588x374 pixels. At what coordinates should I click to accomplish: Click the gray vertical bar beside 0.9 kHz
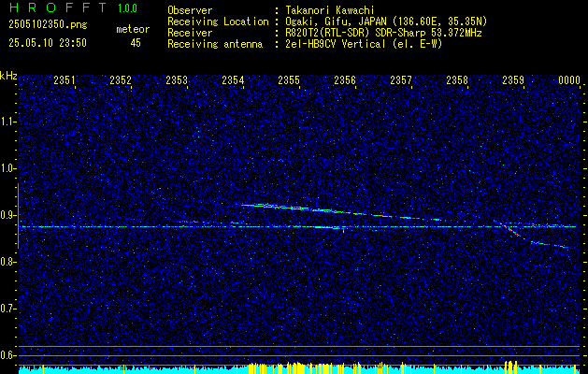tap(18, 216)
